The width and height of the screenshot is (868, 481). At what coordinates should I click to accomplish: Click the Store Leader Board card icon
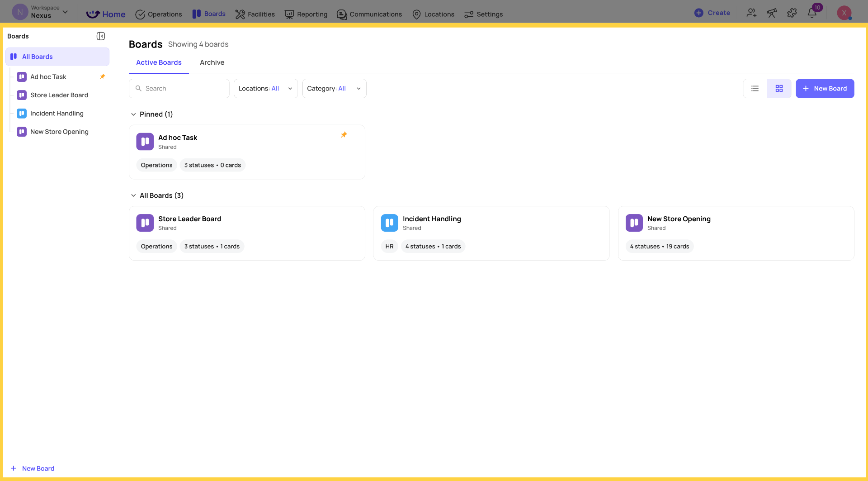pyautogui.click(x=145, y=223)
